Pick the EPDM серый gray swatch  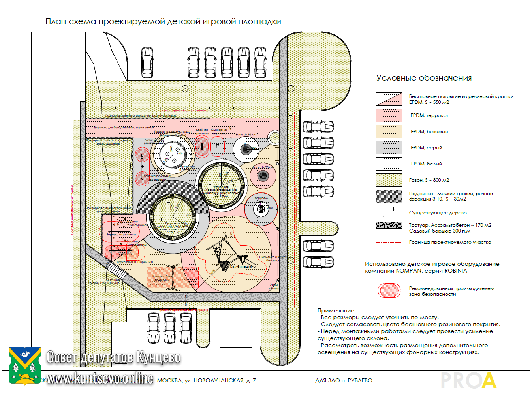[x=389, y=148]
